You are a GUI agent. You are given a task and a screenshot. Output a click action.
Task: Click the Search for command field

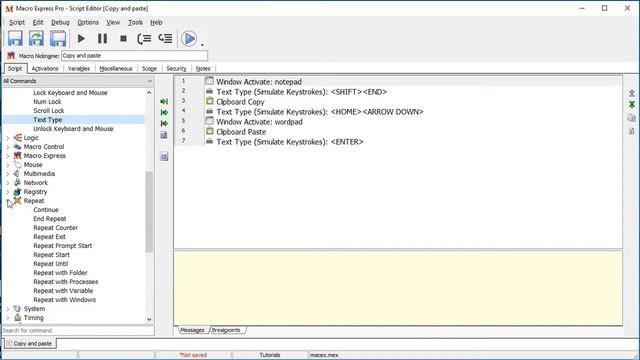coord(78,330)
